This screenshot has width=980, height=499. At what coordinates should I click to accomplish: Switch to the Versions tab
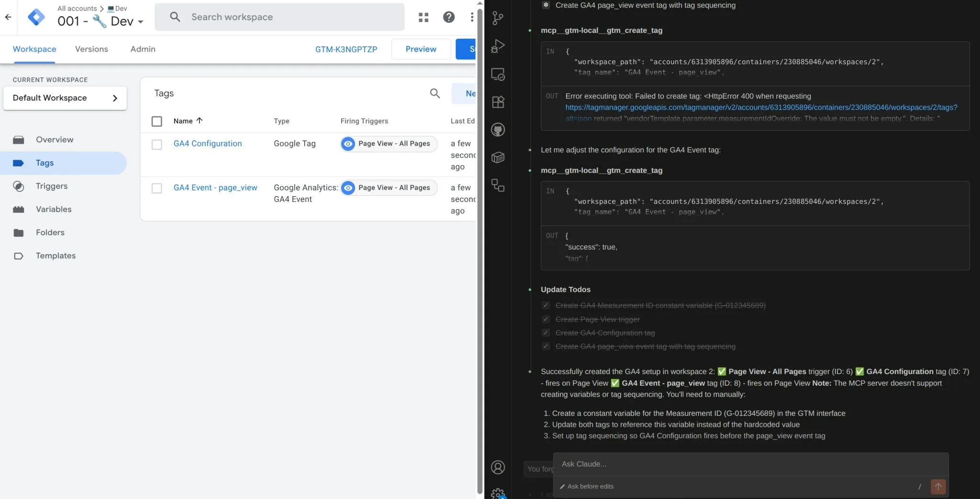[91, 49]
